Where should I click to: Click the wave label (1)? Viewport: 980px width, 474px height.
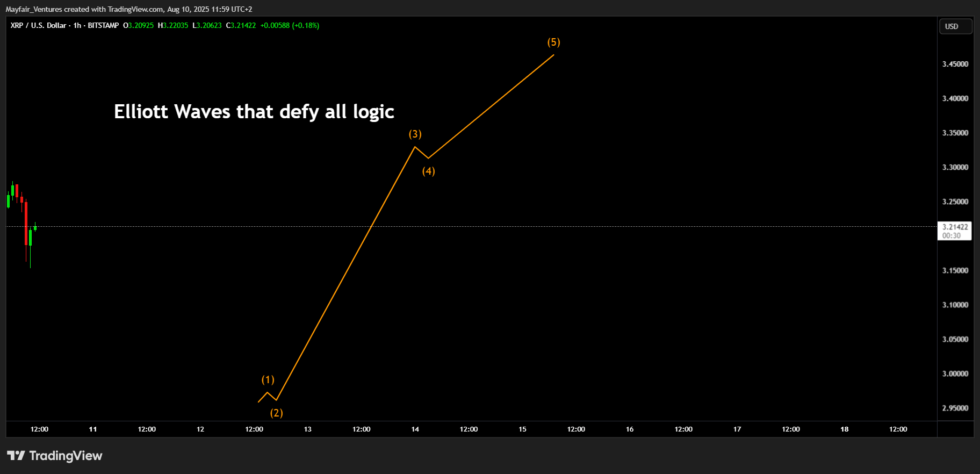tap(268, 379)
